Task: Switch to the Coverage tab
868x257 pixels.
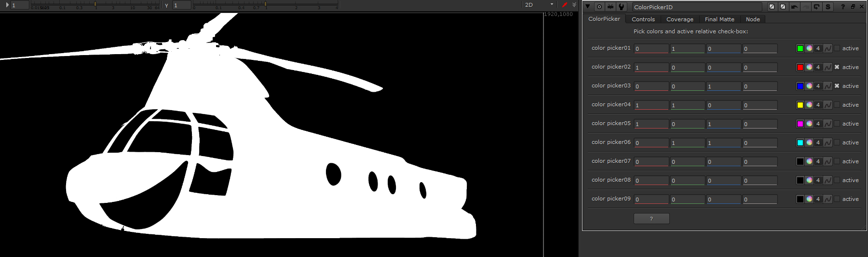Action: pos(679,19)
